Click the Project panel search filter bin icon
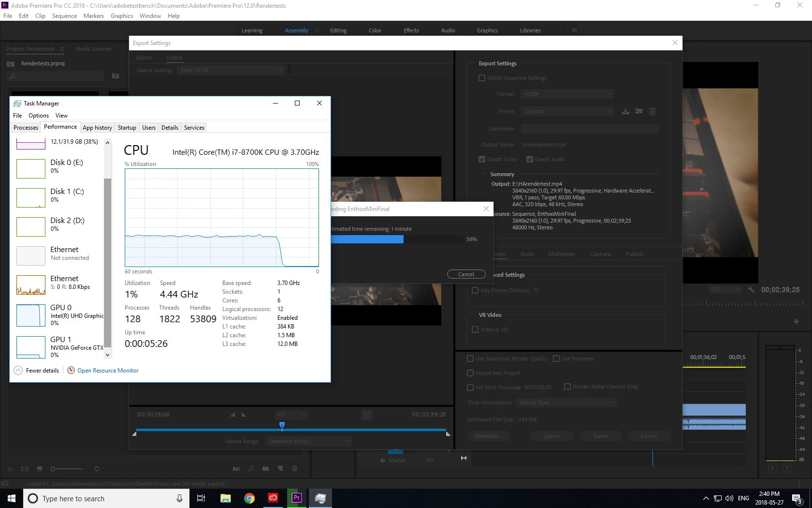The height and width of the screenshot is (508, 812). (x=116, y=76)
